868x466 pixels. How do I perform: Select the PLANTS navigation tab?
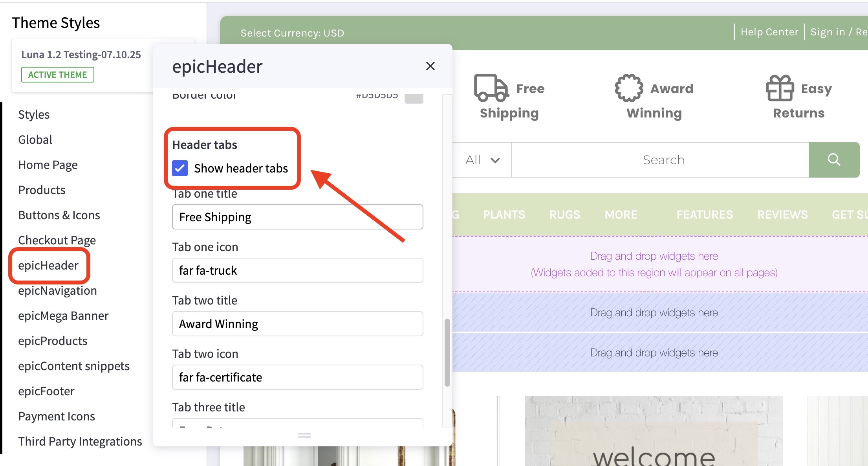504,215
